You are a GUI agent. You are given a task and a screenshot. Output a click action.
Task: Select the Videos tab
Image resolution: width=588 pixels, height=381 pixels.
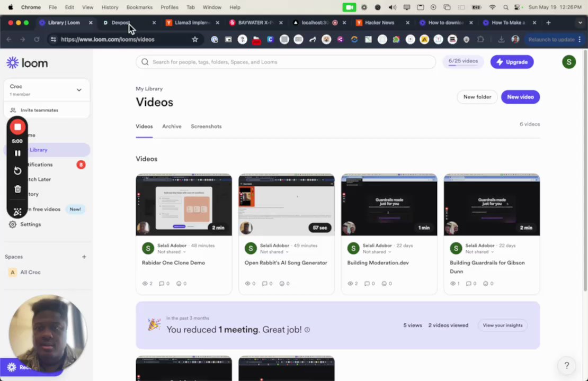point(144,126)
